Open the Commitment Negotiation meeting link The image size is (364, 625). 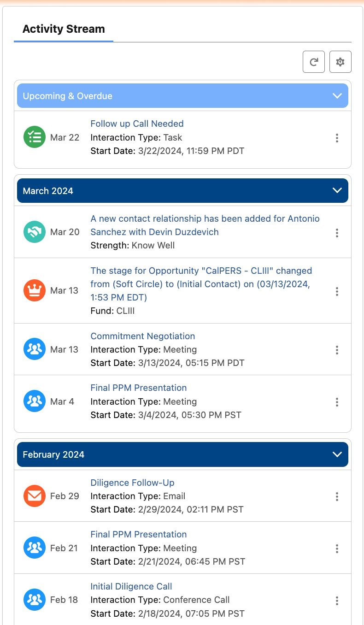click(x=142, y=336)
